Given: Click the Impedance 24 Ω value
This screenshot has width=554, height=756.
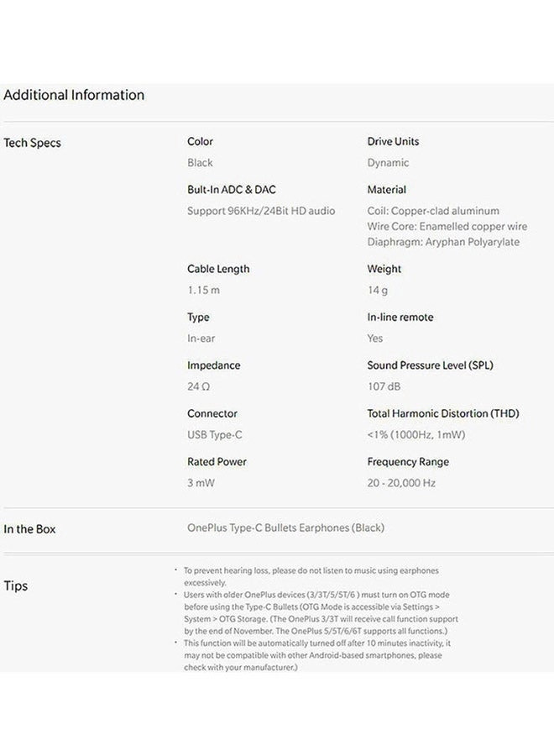Looking at the screenshot, I should click(198, 386).
